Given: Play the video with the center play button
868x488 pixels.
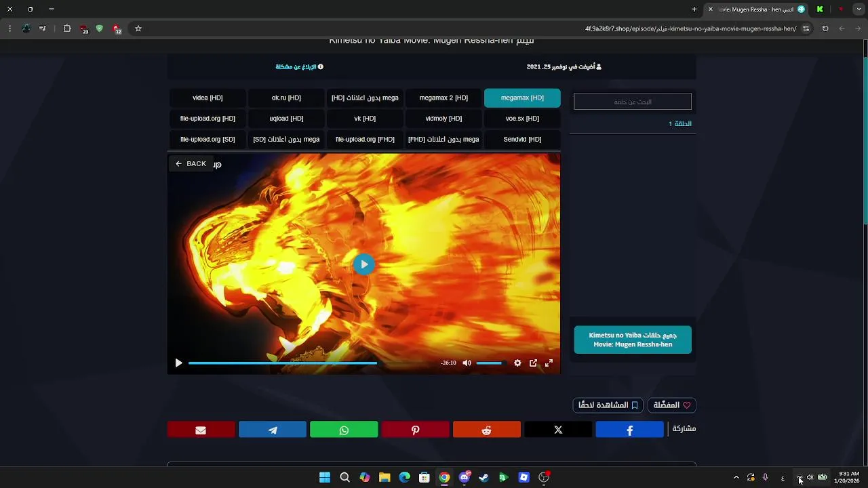Looking at the screenshot, I should coord(364,264).
